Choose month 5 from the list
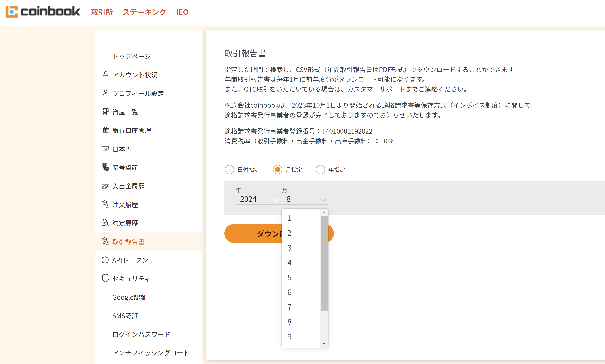Screen dimensions: 605x364 click(301, 277)
